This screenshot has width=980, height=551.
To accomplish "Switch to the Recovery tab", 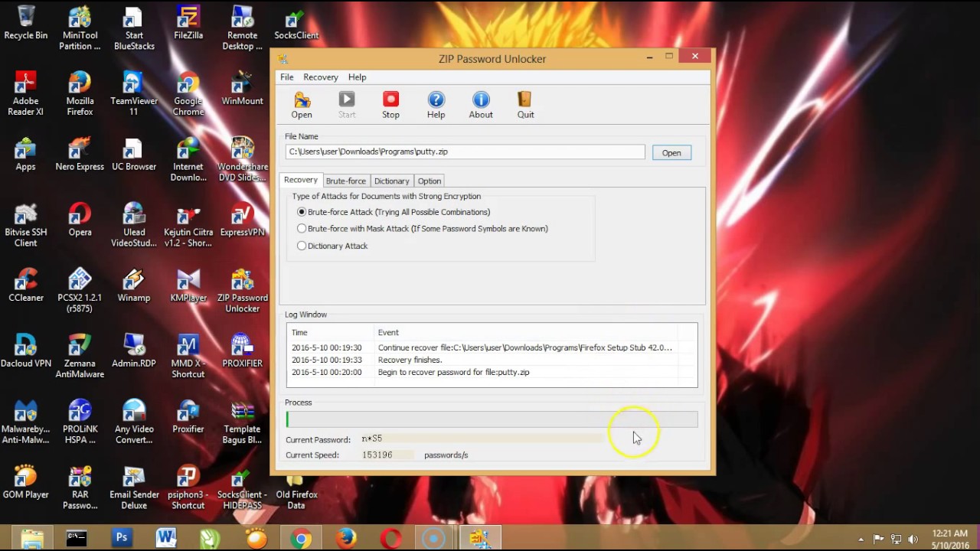I will pos(301,180).
